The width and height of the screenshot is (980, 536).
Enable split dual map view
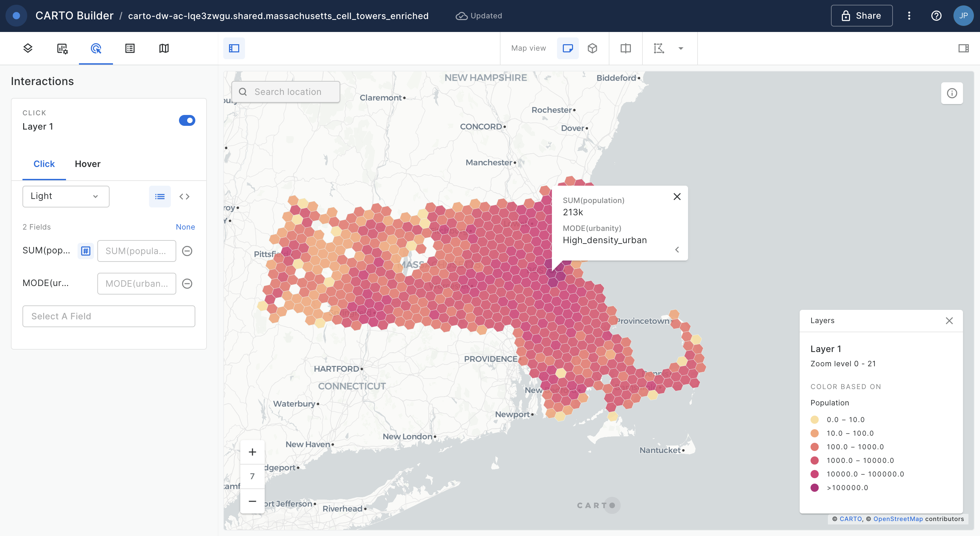coord(625,48)
